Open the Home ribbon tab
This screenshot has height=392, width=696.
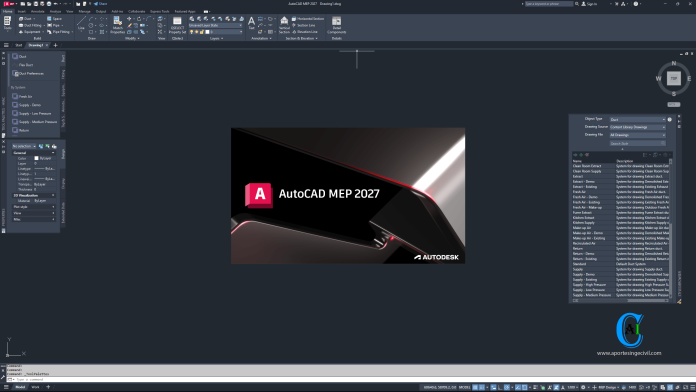click(x=8, y=11)
